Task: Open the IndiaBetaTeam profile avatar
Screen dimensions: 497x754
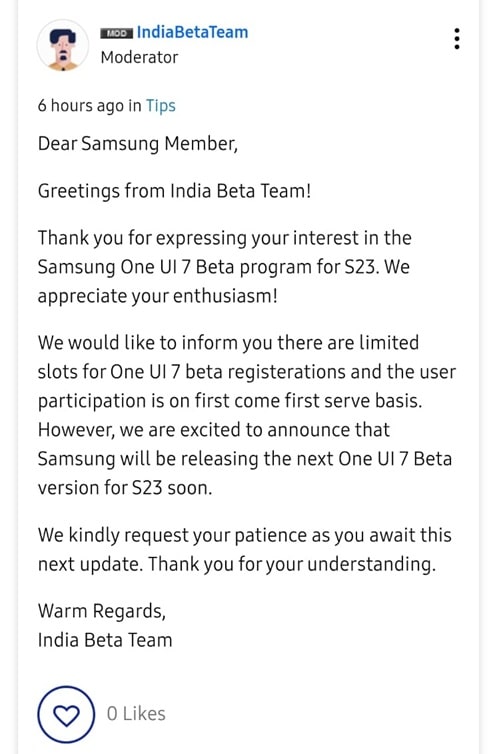Action: pyautogui.click(x=62, y=45)
